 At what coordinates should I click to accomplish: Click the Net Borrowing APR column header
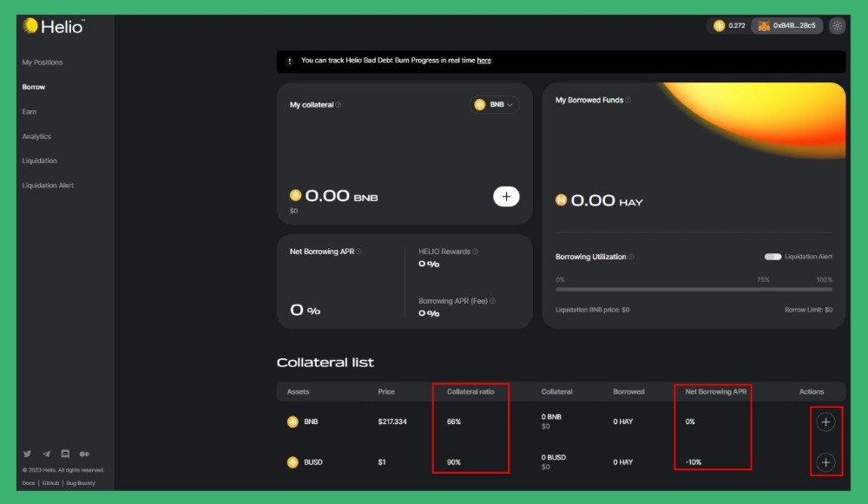pos(716,392)
